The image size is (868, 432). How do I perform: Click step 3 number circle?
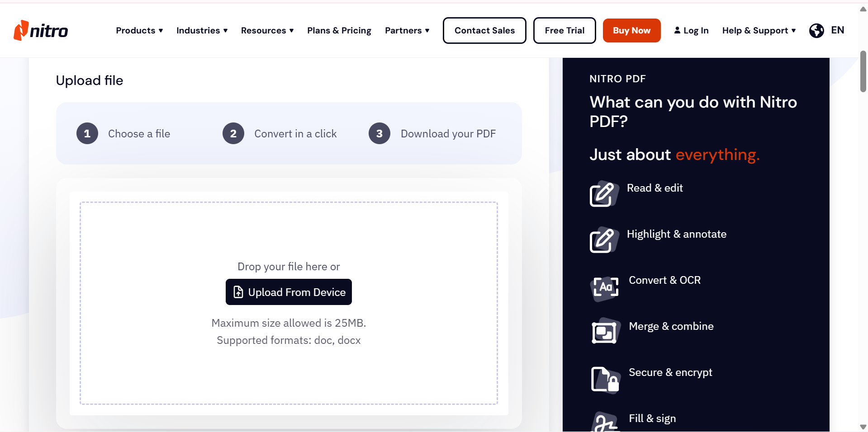[x=379, y=133]
